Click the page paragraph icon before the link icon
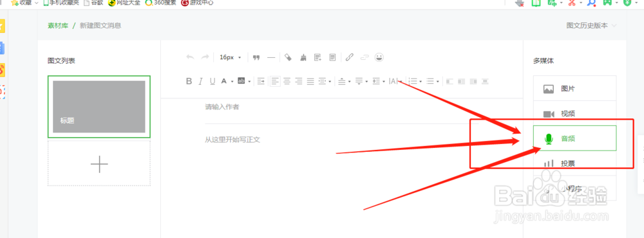The height and width of the screenshot is (238, 644). tap(333, 57)
